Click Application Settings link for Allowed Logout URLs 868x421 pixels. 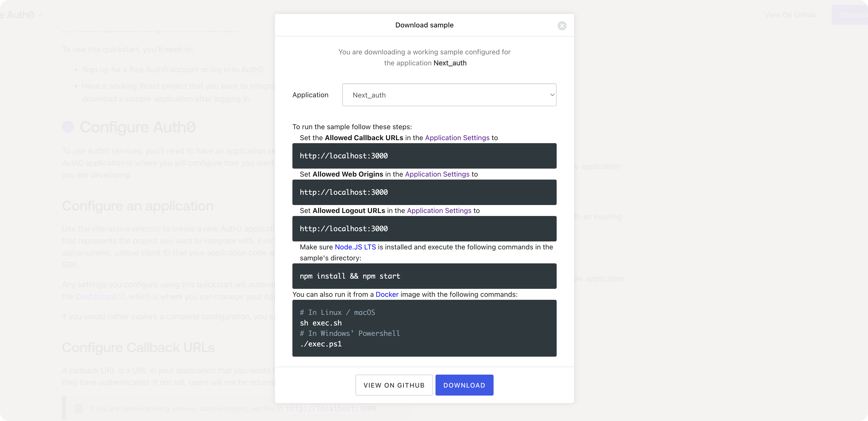pos(438,210)
